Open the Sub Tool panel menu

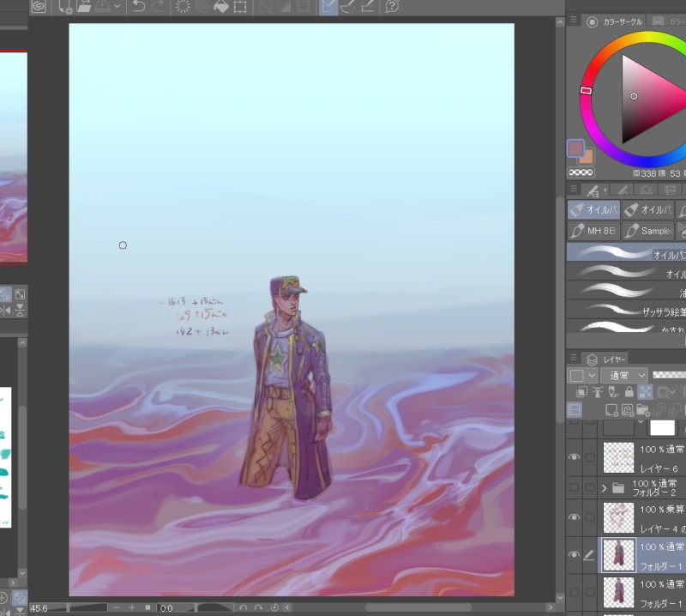pyautogui.click(x=573, y=189)
